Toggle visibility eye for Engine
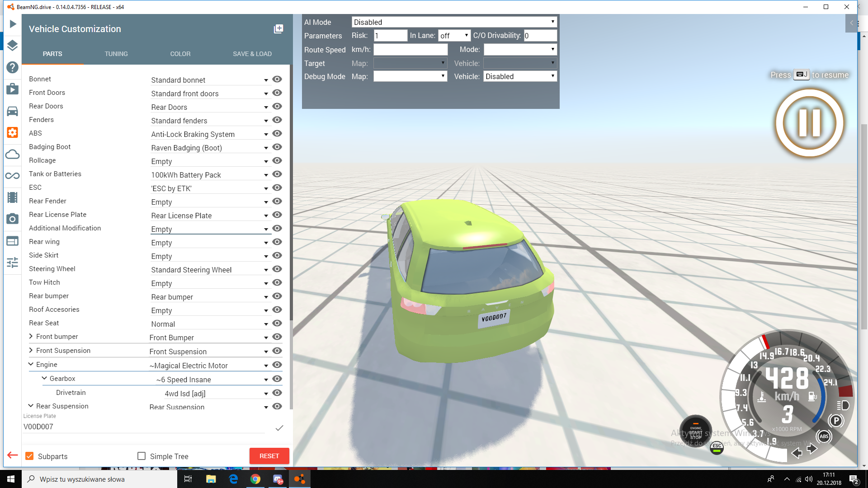The image size is (868, 488). click(x=277, y=365)
